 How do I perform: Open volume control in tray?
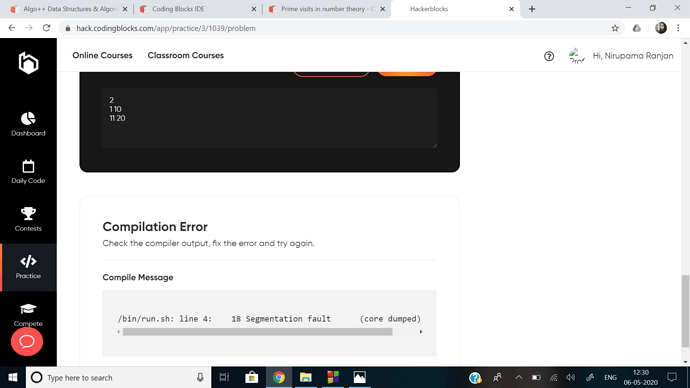coord(571,377)
